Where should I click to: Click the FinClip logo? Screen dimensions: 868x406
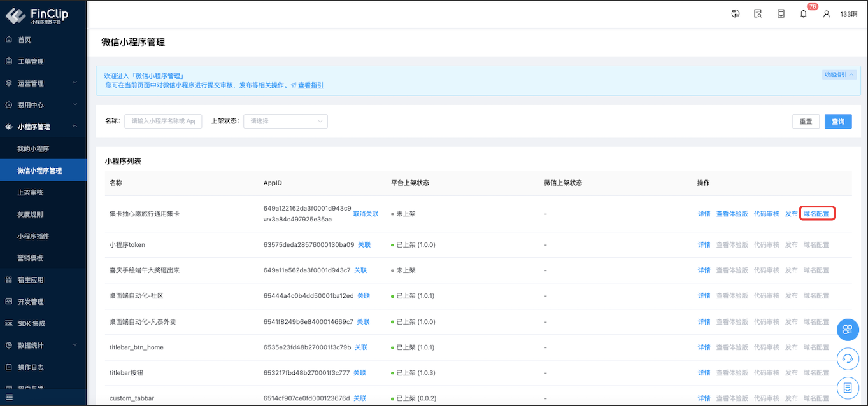click(37, 15)
